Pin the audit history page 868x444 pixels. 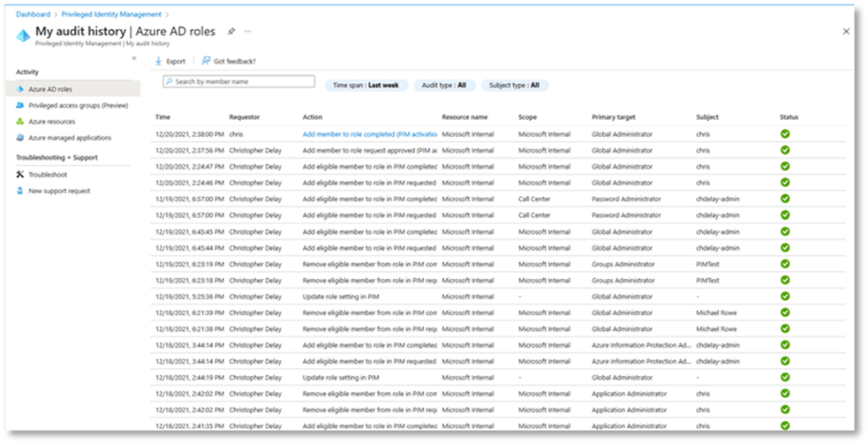[x=231, y=31]
